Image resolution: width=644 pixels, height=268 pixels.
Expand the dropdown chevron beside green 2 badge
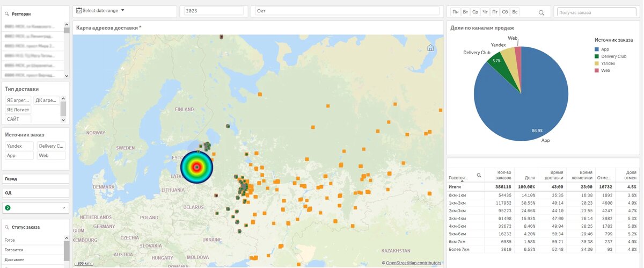(64, 207)
